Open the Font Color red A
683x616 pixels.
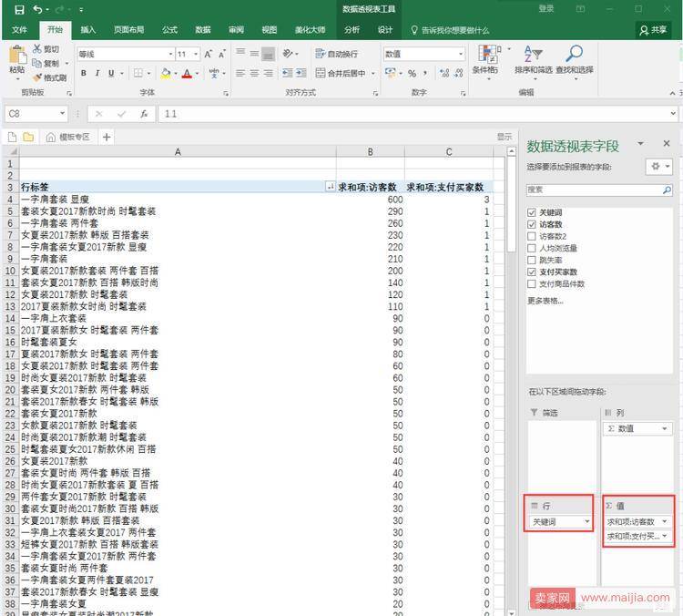pos(187,73)
